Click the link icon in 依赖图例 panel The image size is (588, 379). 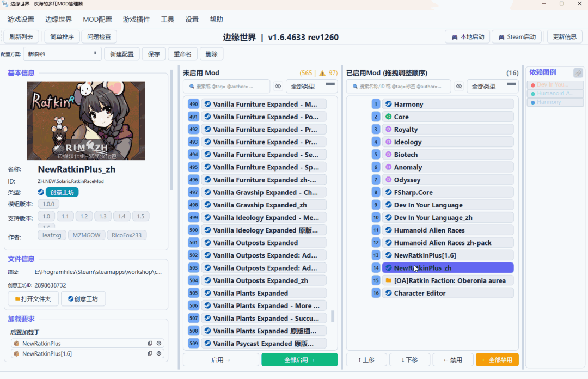578,73
